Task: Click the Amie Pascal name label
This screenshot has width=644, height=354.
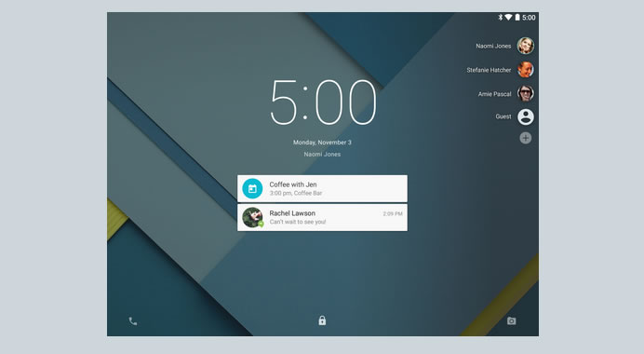Action: pyautogui.click(x=494, y=94)
